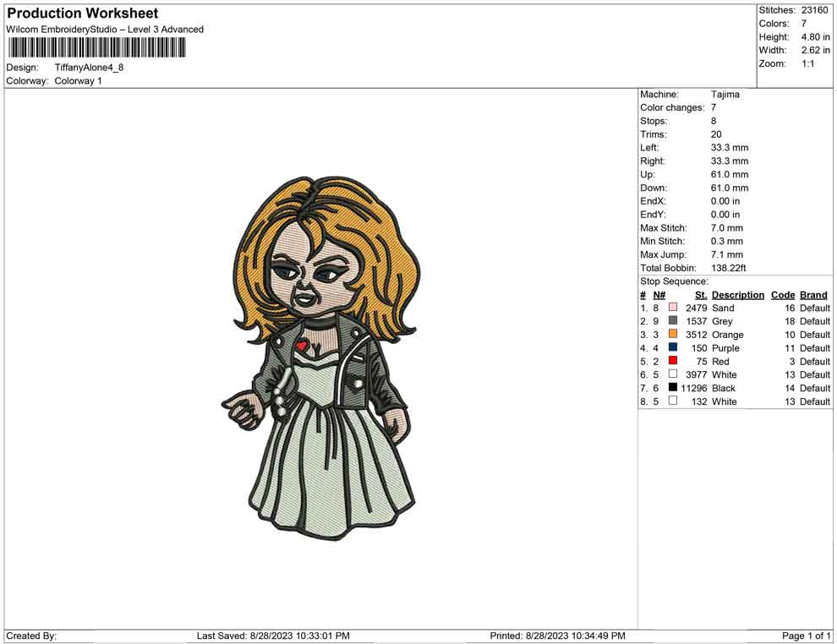Click the stitches count '23160'
837x644 pixels.
(814, 10)
